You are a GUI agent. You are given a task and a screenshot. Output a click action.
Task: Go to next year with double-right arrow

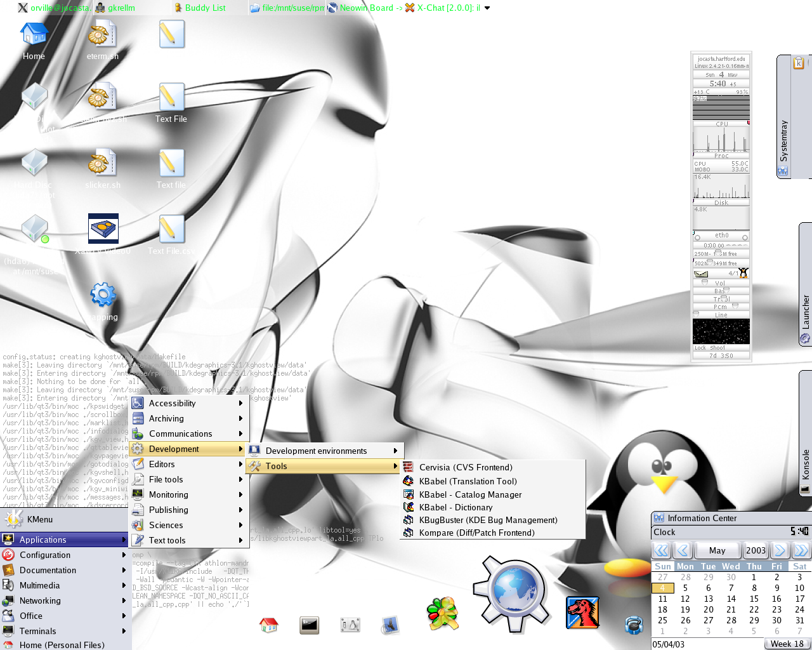[x=801, y=550]
